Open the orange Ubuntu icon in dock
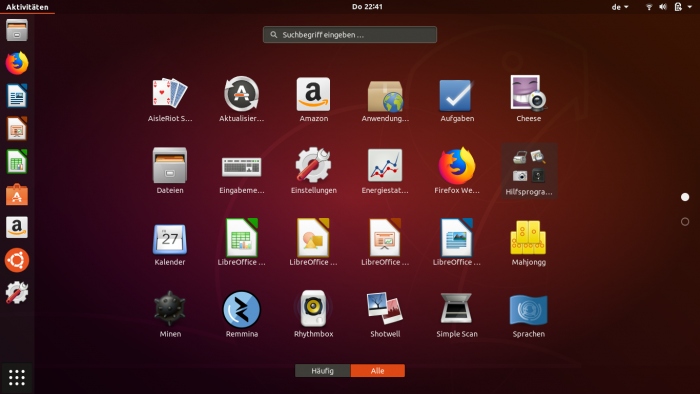The height and width of the screenshot is (394, 700). pos(17,260)
